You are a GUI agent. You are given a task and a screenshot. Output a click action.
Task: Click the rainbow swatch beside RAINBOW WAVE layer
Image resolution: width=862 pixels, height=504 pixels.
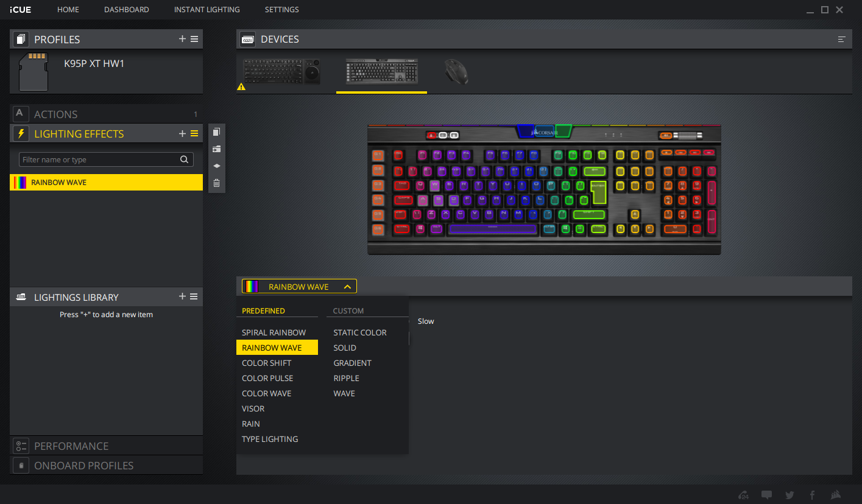tap(20, 183)
